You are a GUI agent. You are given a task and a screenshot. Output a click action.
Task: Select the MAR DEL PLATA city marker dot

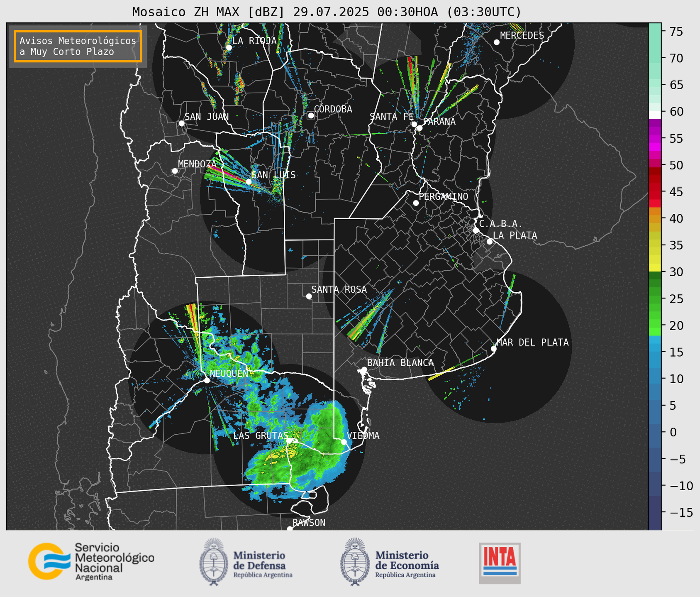(x=494, y=349)
